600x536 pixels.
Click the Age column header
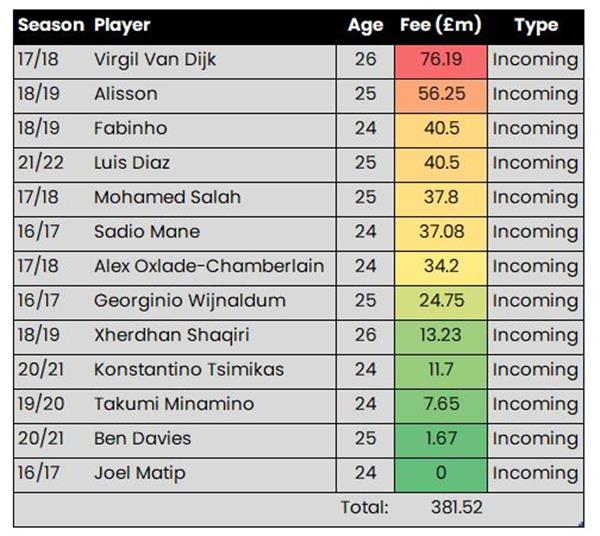coord(365,26)
